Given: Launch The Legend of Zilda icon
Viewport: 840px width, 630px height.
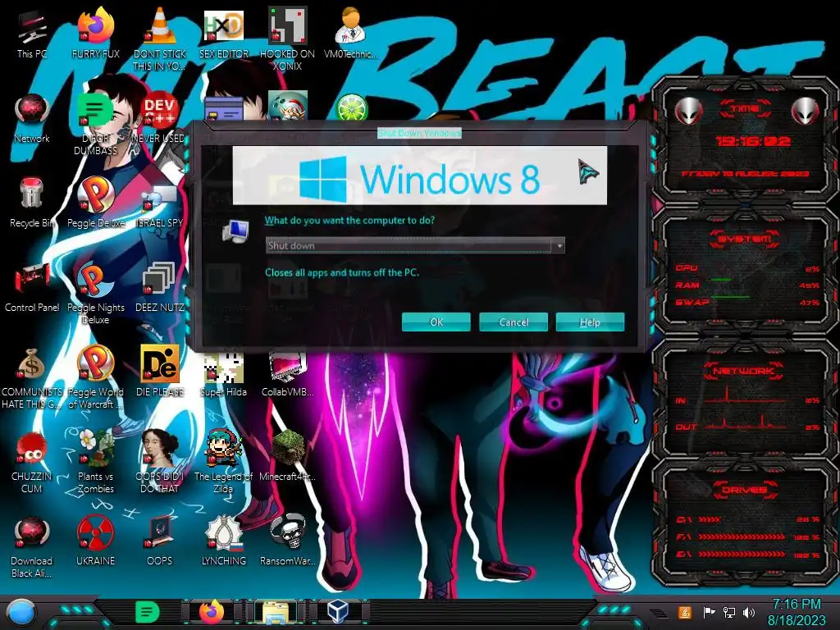Looking at the screenshot, I should tap(224, 461).
